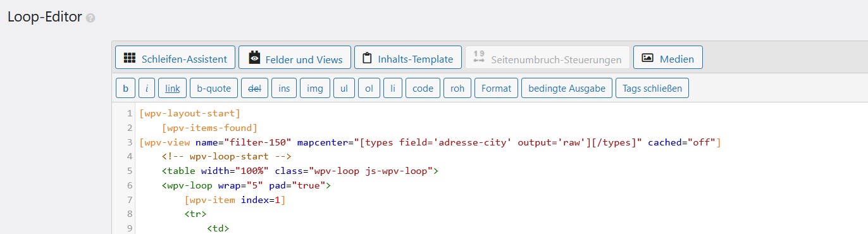Insert list item with li button

pyautogui.click(x=393, y=88)
